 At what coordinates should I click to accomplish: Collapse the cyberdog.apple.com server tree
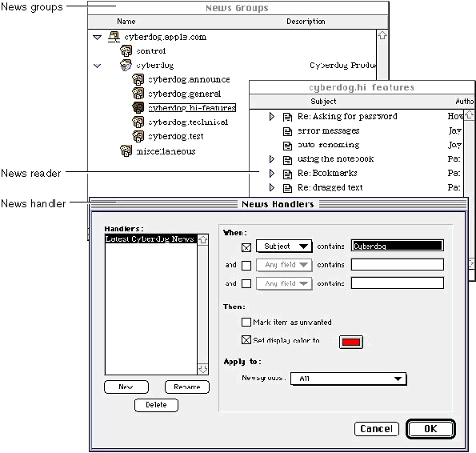[97, 38]
